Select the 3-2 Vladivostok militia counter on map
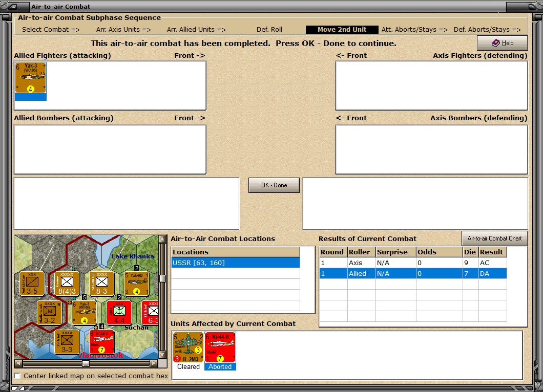 pos(50,313)
